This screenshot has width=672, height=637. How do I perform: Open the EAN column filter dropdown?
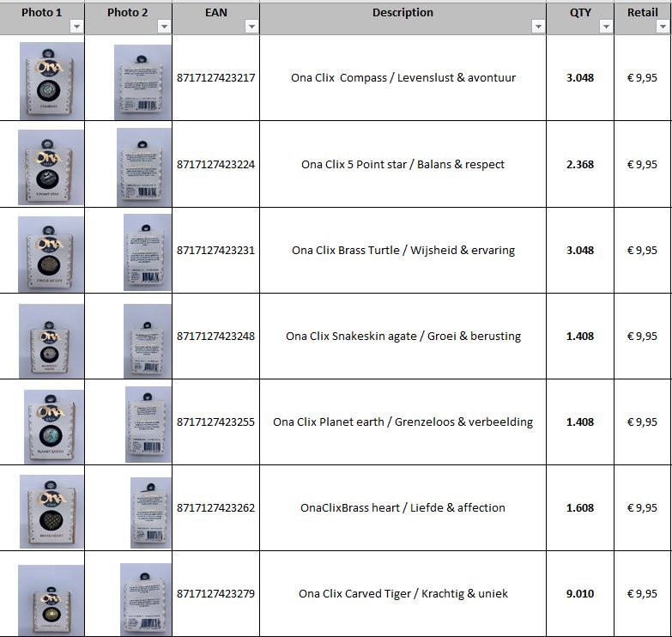pos(251,27)
